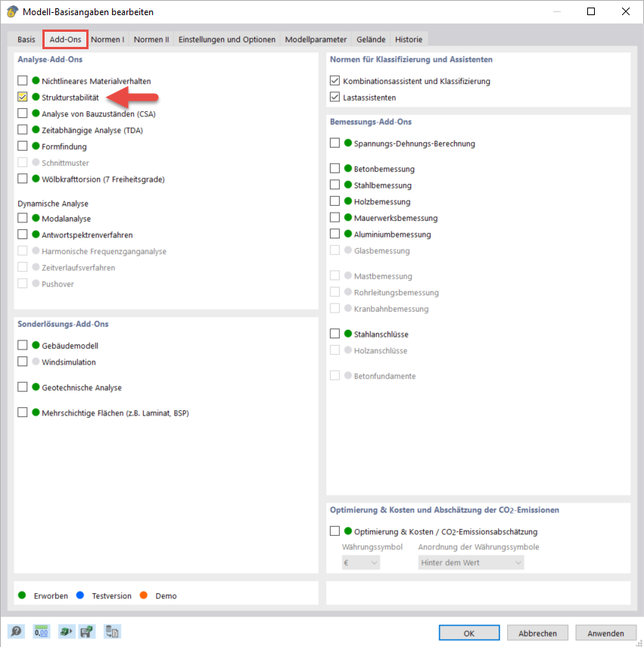Tick Aluminiumbemessung checkbox
644x647 pixels.
[x=335, y=234]
